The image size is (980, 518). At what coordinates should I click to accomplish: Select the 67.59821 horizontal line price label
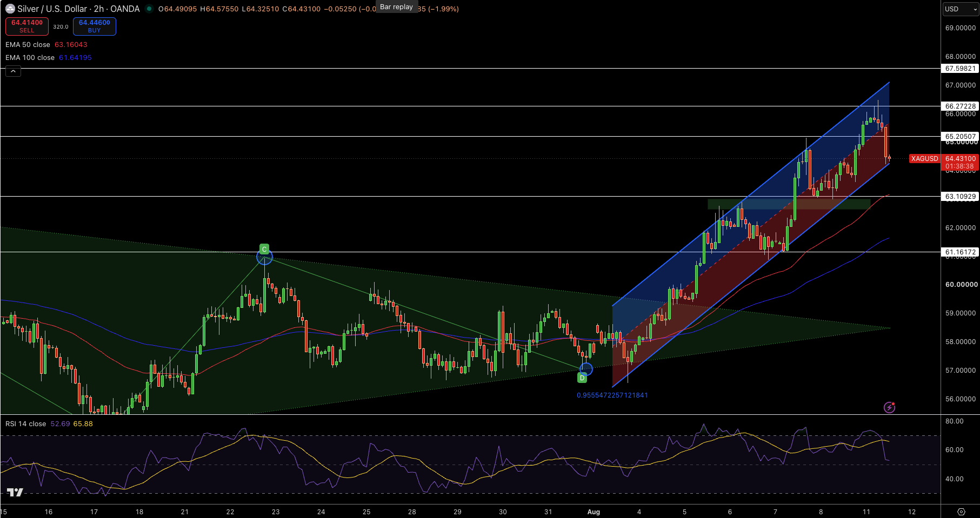[x=961, y=69]
